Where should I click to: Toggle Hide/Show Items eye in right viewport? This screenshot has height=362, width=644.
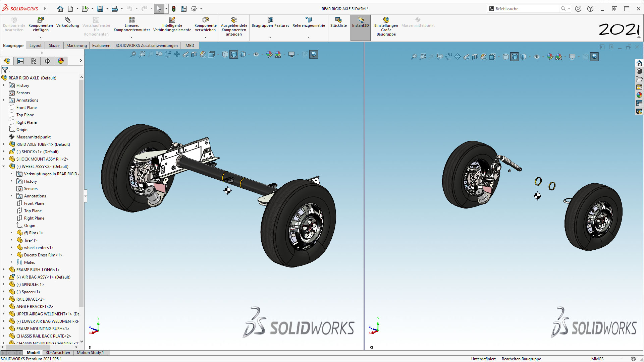pyautogui.click(x=537, y=57)
